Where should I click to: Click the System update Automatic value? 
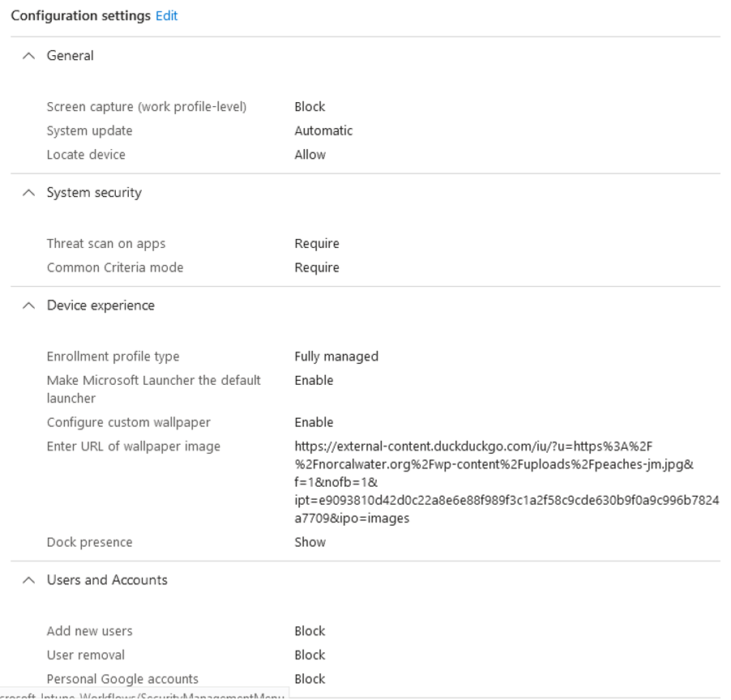(323, 130)
